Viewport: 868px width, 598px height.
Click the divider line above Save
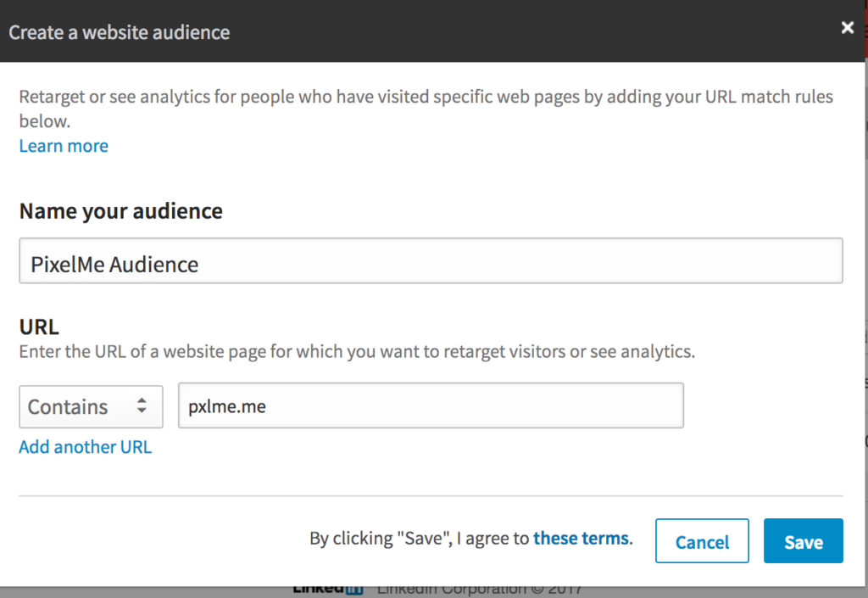click(431, 495)
